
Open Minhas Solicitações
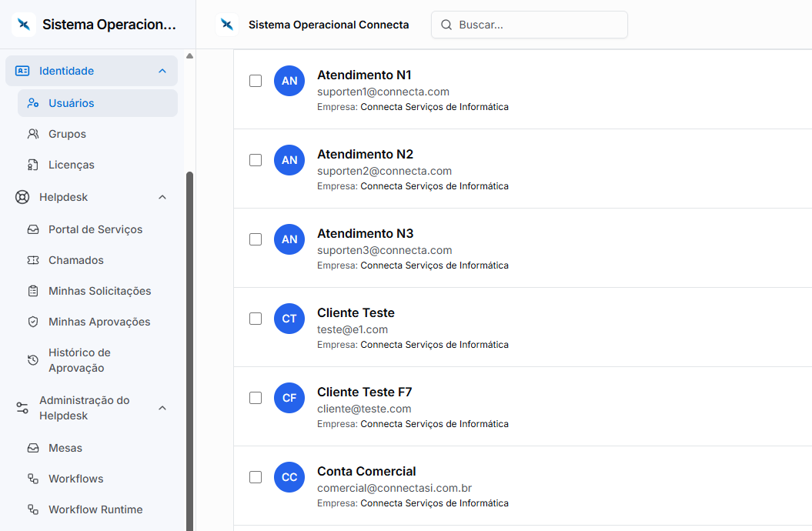tap(98, 291)
